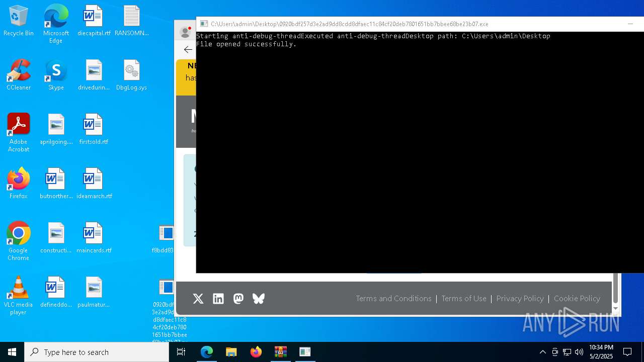Open the LinkedIn social link in the browser footer
Screen dimensions: 644x362
click(218, 299)
